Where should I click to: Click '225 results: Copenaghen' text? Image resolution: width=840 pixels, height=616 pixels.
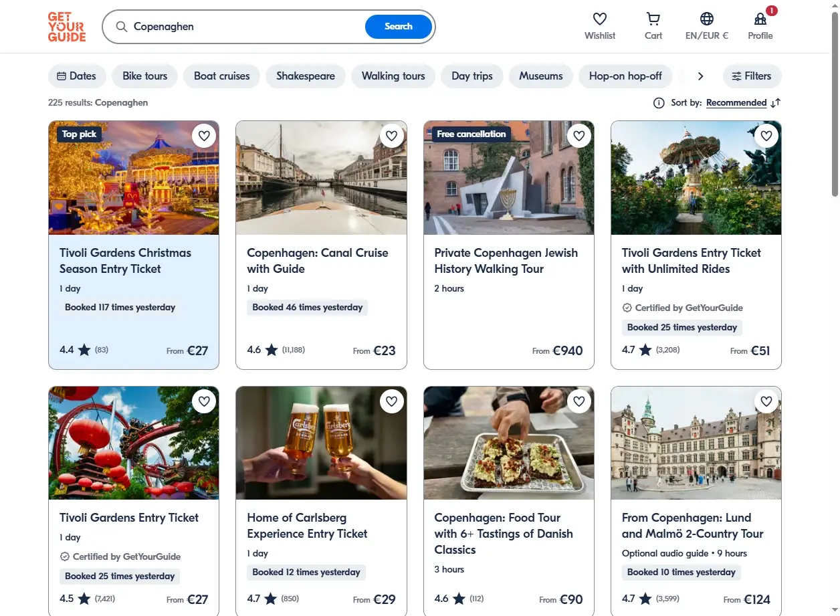pyautogui.click(x=98, y=103)
